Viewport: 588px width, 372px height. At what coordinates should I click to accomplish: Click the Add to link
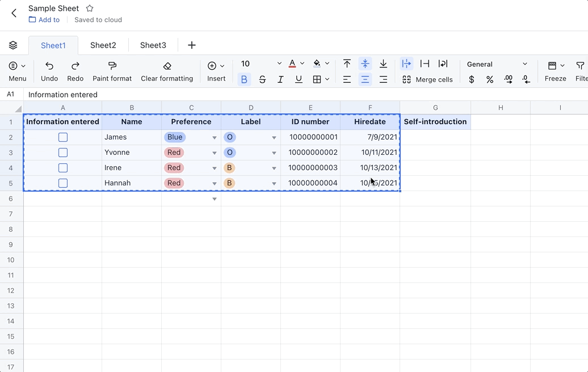point(44,19)
